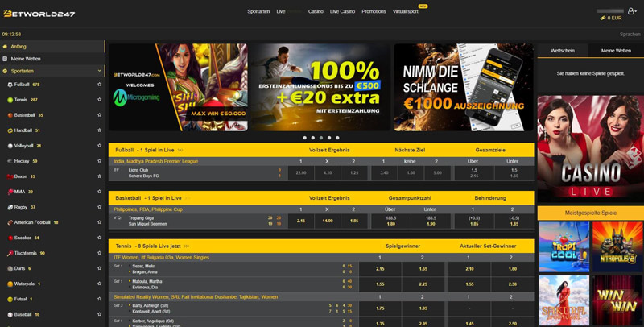Open the Tropicool game thumbnail
This screenshot has height=327, width=644.
[564, 247]
